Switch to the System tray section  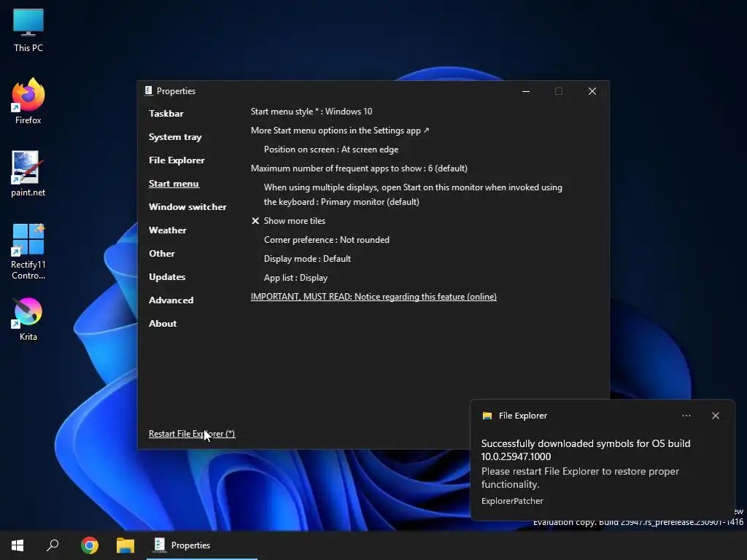(x=175, y=137)
